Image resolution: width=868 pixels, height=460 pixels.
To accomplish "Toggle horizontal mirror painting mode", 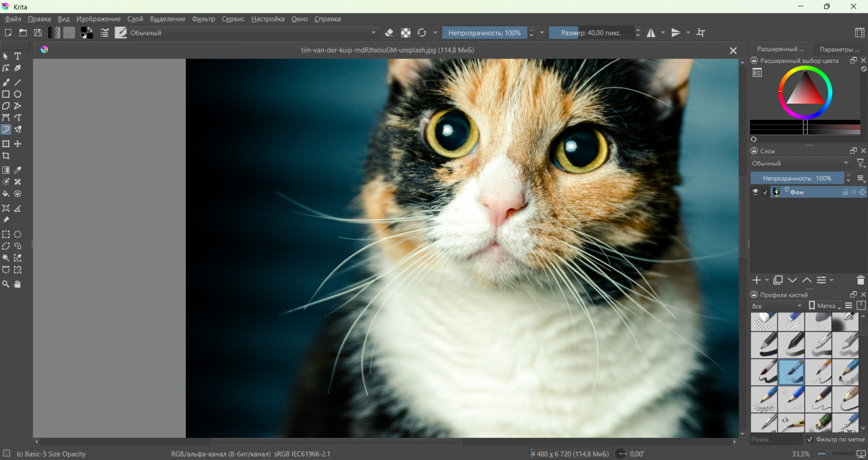I will pyautogui.click(x=650, y=32).
